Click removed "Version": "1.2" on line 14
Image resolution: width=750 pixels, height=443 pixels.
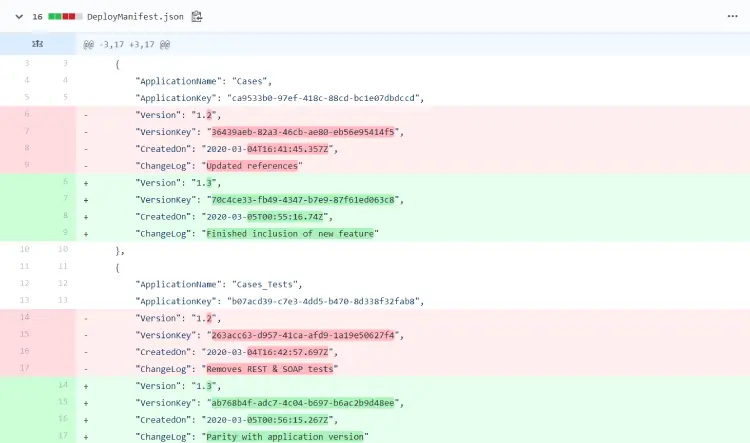[178, 319]
